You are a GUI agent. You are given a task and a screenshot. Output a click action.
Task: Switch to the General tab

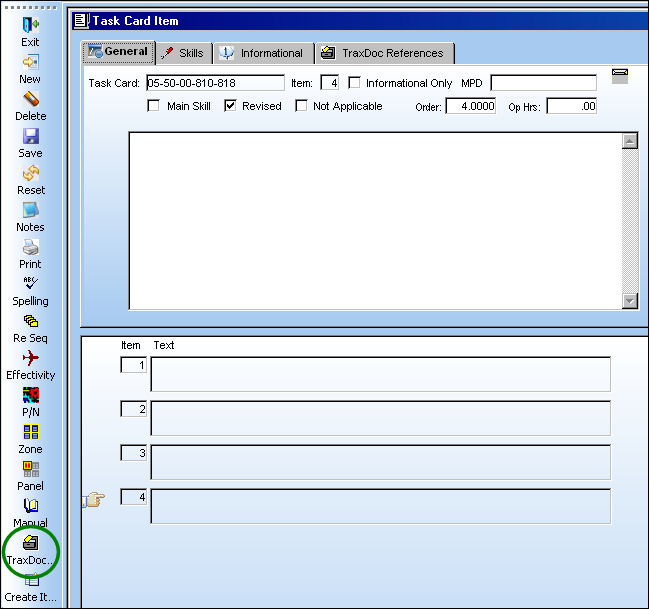[119, 52]
